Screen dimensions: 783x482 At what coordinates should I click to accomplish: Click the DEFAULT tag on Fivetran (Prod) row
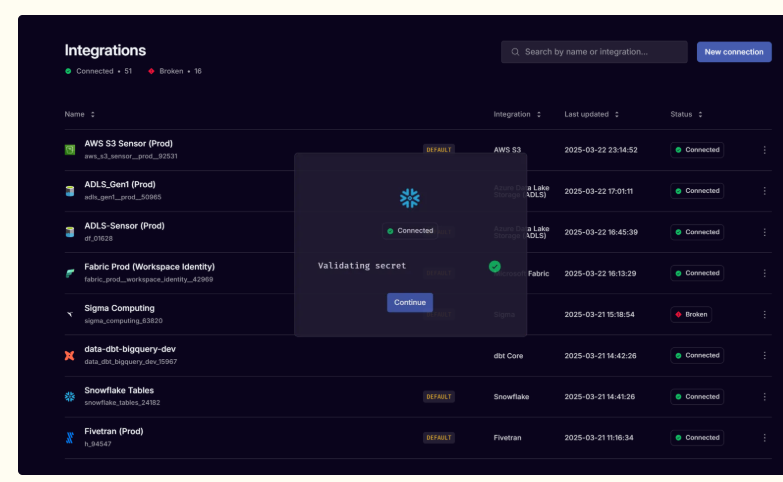point(438,438)
